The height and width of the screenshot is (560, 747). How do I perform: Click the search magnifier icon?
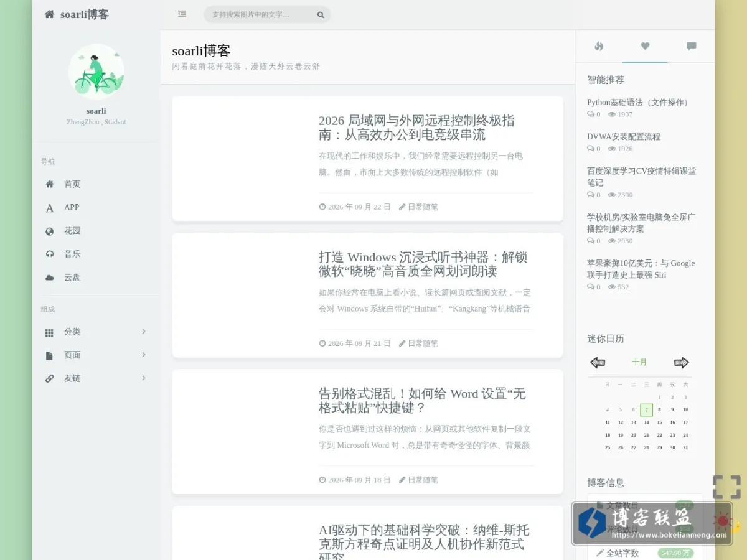[x=321, y=14]
